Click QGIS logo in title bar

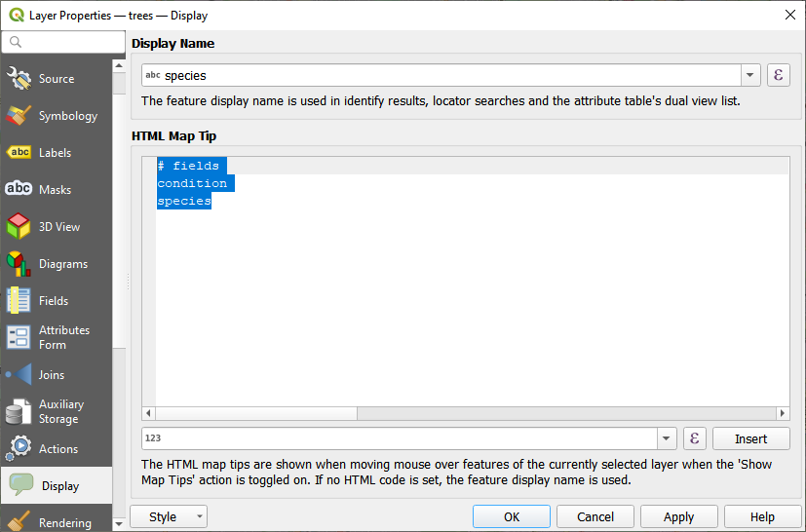tap(17, 15)
